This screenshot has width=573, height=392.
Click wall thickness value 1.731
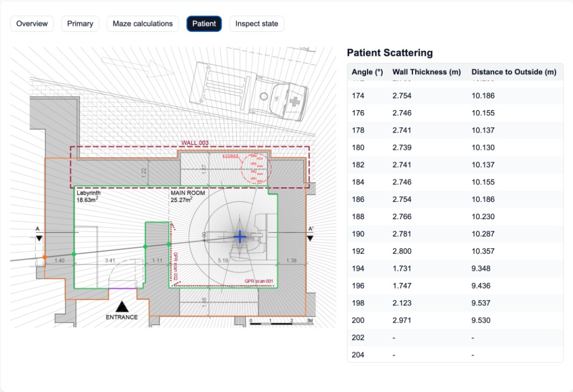click(x=402, y=268)
